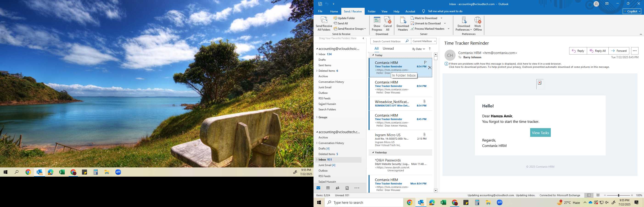Viewport: 644px width, 207px height.
Task: Click Unmark to Download button
Action: pos(426,23)
